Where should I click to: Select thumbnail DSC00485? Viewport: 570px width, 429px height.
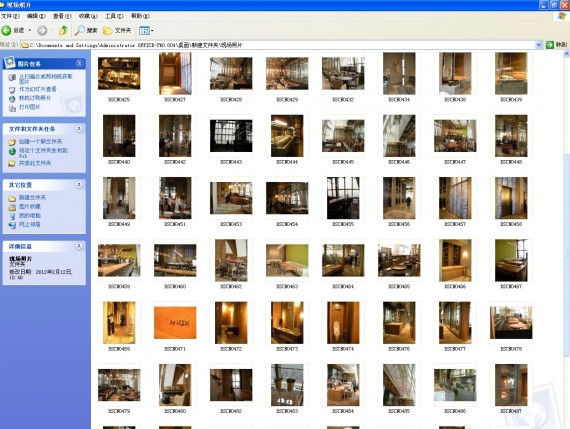(399, 385)
